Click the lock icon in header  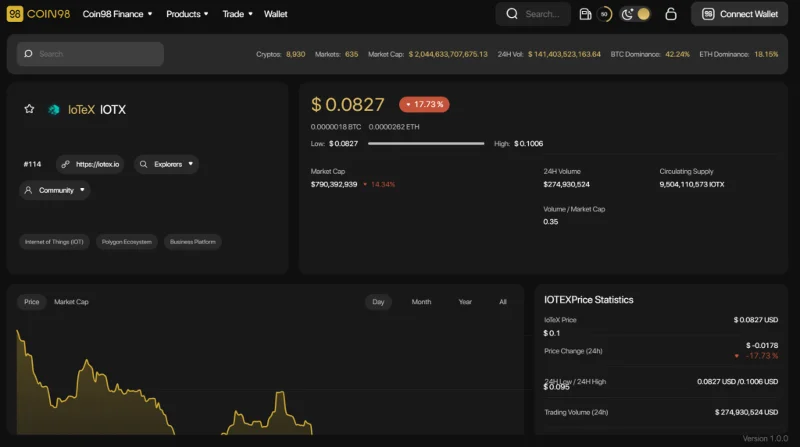pos(671,14)
